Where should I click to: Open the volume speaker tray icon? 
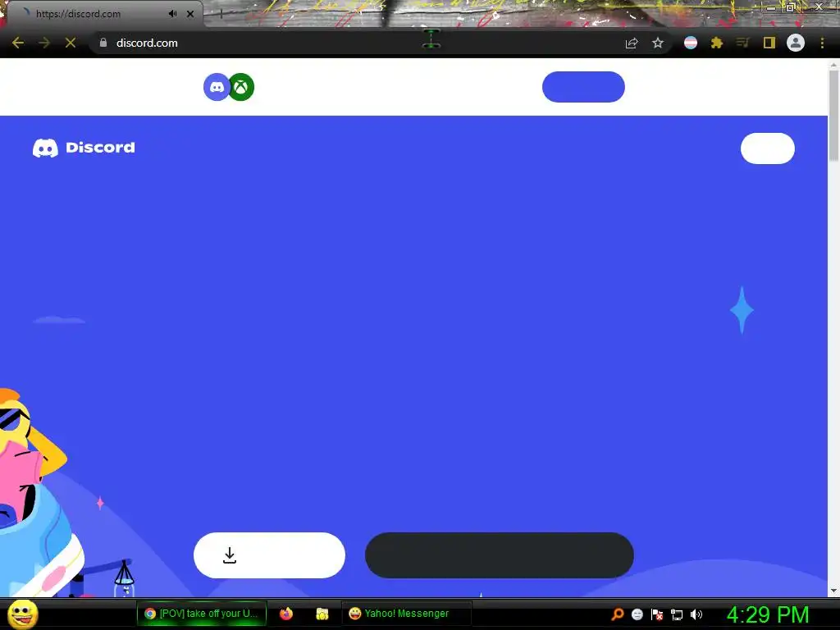tap(696, 614)
